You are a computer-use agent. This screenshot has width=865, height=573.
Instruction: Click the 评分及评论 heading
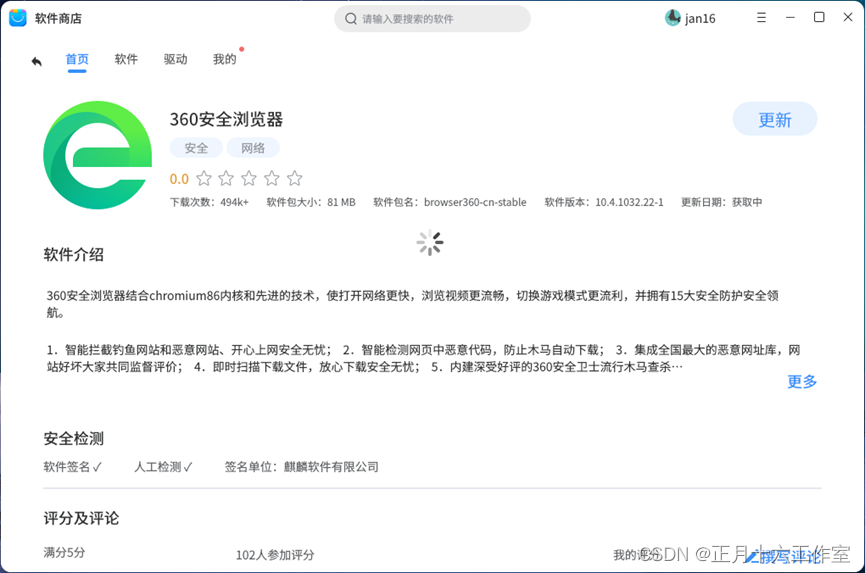[81, 518]
